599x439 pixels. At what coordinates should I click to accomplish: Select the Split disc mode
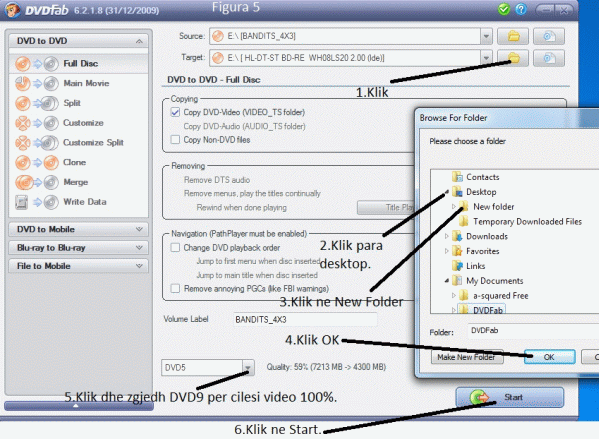(x=78, y=103)
